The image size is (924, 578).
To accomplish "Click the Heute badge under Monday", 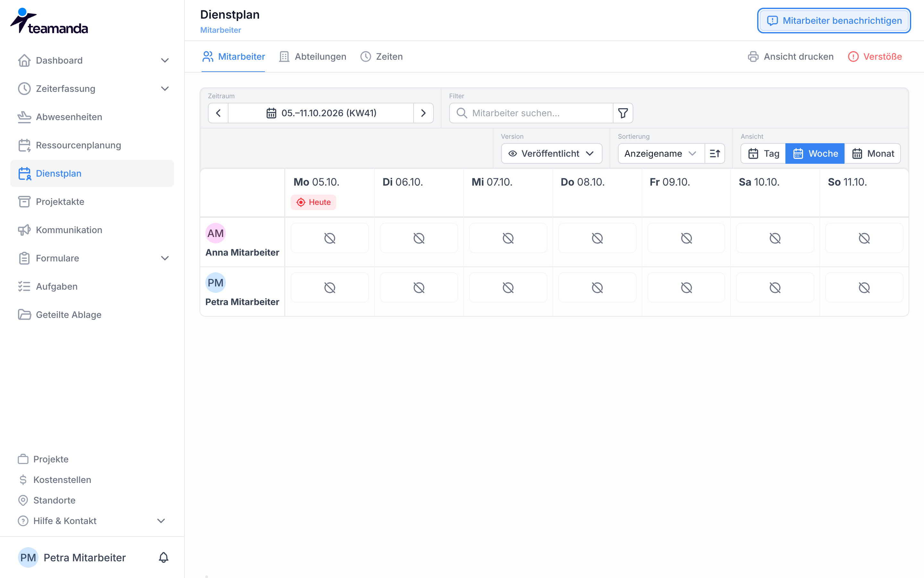I will (313, 202).
